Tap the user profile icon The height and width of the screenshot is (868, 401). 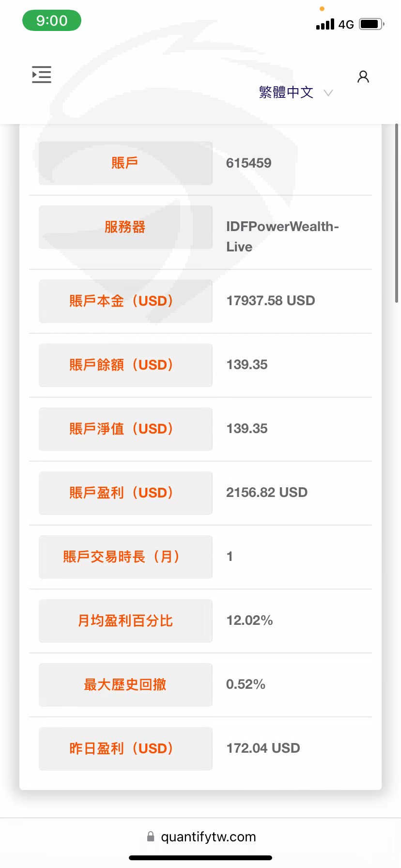[363, 77]
